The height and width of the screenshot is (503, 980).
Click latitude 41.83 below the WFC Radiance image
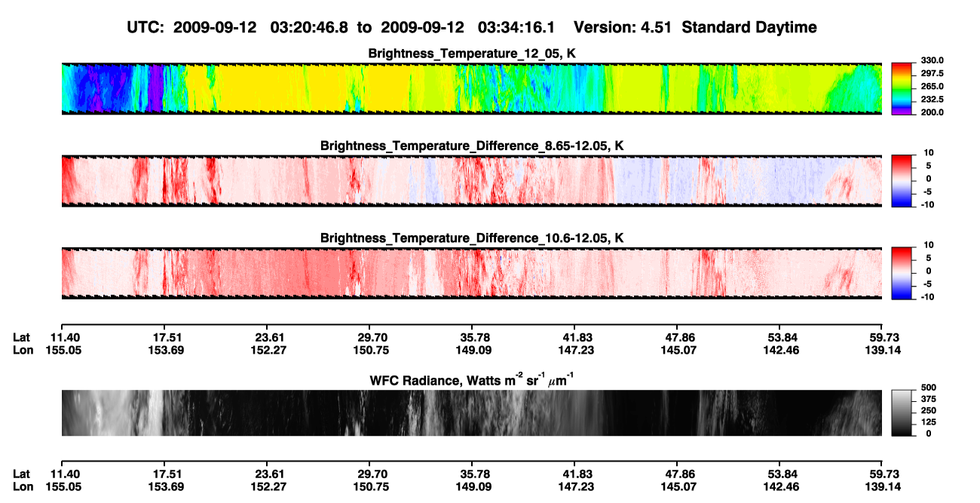tap(576, 474)
